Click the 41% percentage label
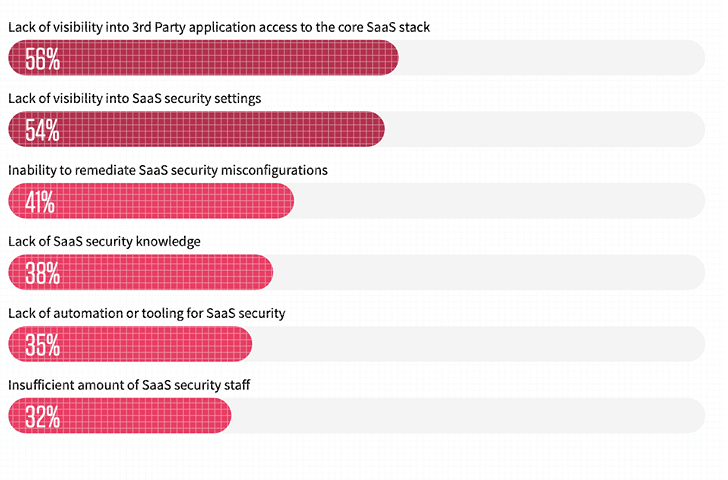Viewport: 728px width, 480px height. click(41, 203)
